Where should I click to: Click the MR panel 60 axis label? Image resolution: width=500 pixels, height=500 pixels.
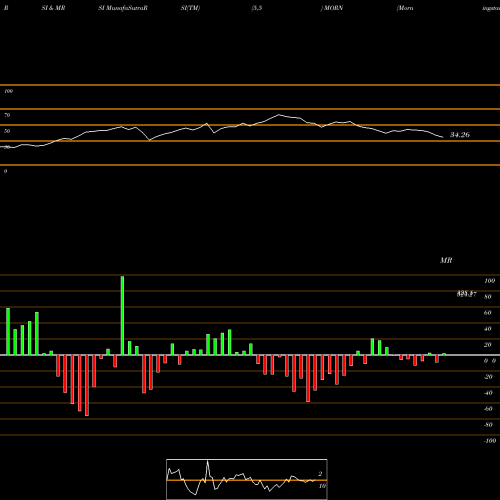pos(488,313)
